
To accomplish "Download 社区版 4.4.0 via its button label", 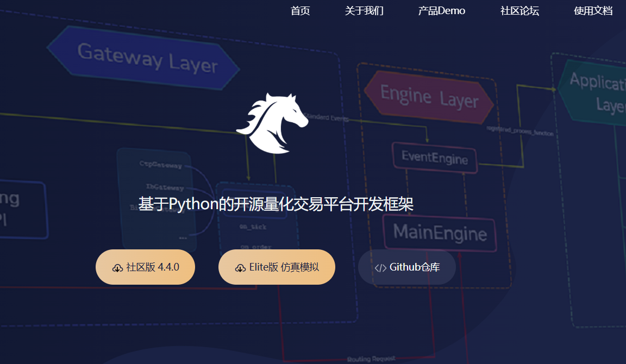I will (x=153, y=267).
